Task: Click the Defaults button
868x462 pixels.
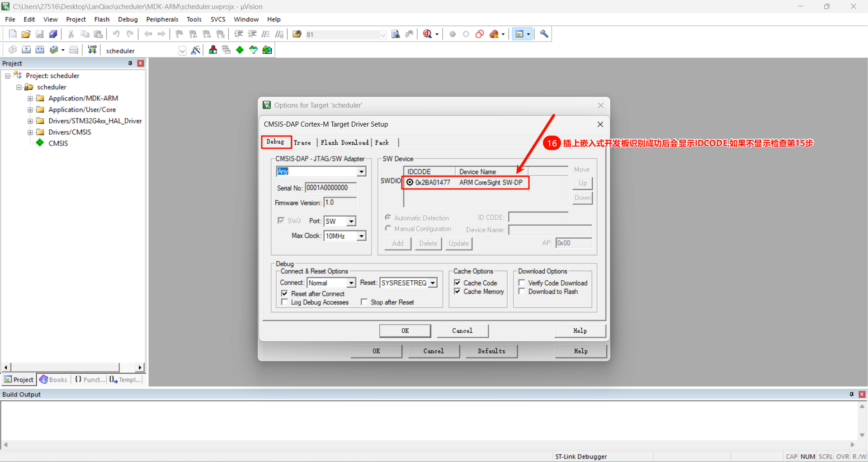Action: [491, 351]
